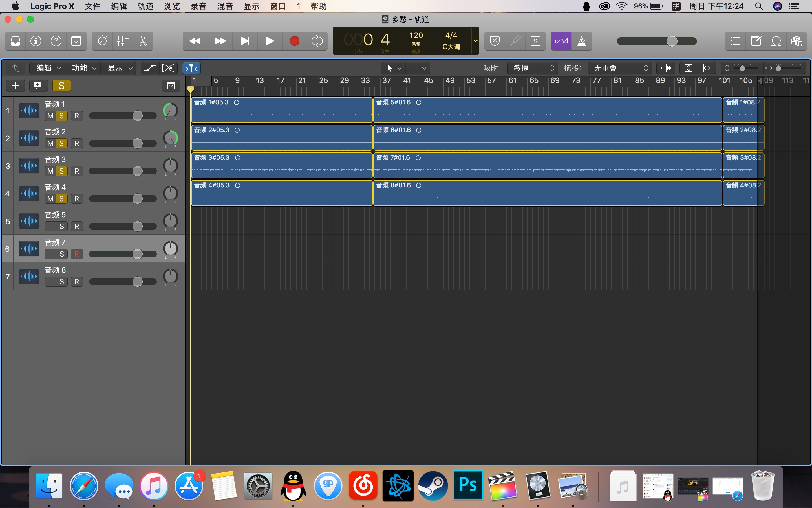
Task: Open the 吸附 snap mode popup
Action: click(x=533, y=68)
